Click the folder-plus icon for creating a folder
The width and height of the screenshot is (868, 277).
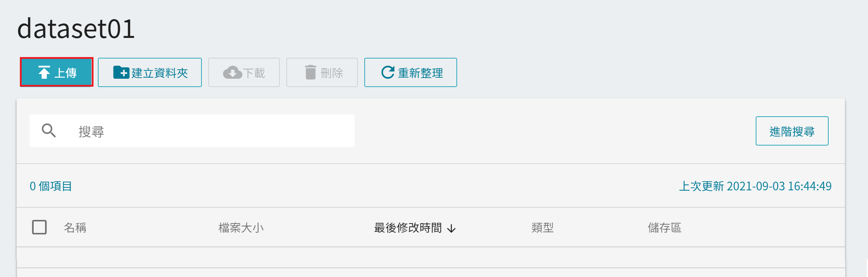coord(121,72)
